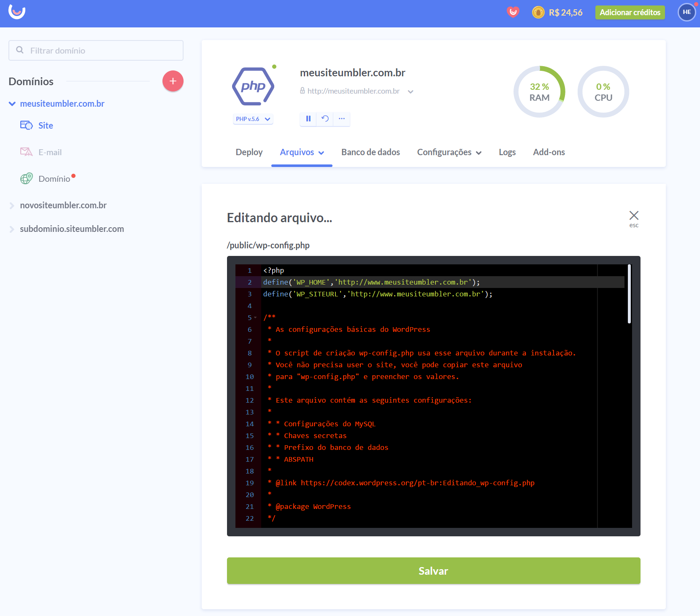Open the Umbler logo home icon
700x616 pixels.
tap(16, 12)
